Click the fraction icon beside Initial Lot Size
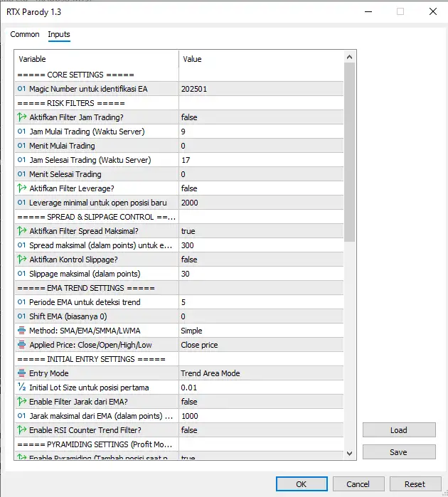The width and height of the screenshot is (448, 497). click(x=21, y=388)
